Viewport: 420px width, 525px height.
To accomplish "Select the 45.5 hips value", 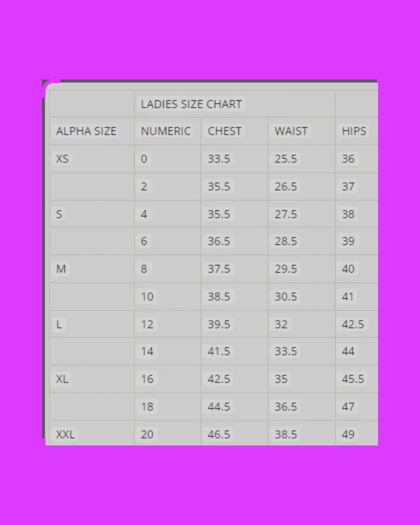I will 353,379.
